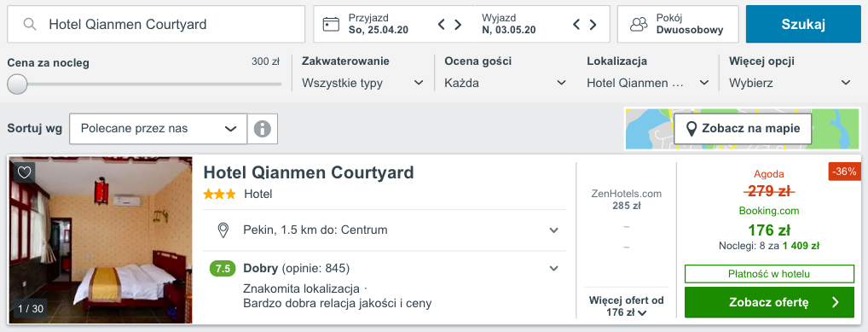This screenshot has height=332, width=868.
Task: Advance departure date with next arrow
Action: click(x=593, y=25)
